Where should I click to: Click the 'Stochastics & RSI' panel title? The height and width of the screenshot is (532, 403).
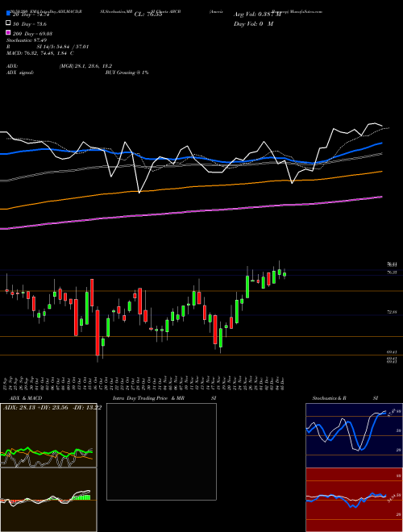[x=345, y=398]
